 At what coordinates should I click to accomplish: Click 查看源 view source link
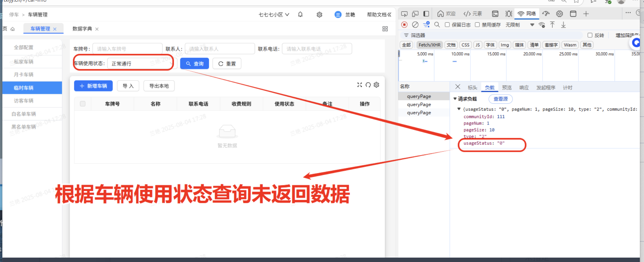click(500, 99)
